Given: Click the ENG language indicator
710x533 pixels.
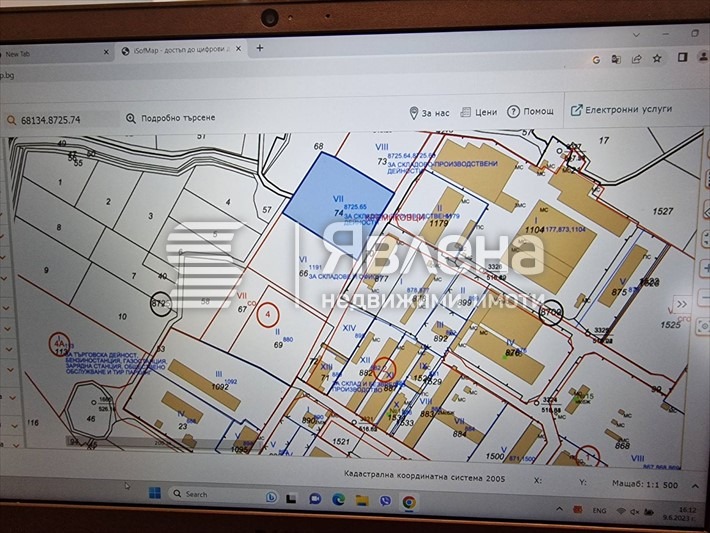Looking at the screenshot, I should pyautogui.click(x=599, y=510).
